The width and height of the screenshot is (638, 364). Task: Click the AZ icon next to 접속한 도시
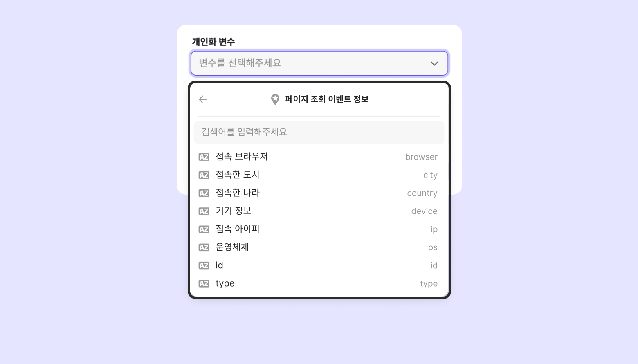click(x=204, y=175)
